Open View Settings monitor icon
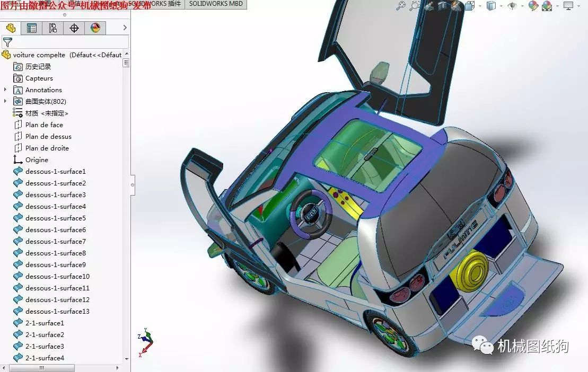Screen dimensions: 588x372 point(568,6)
